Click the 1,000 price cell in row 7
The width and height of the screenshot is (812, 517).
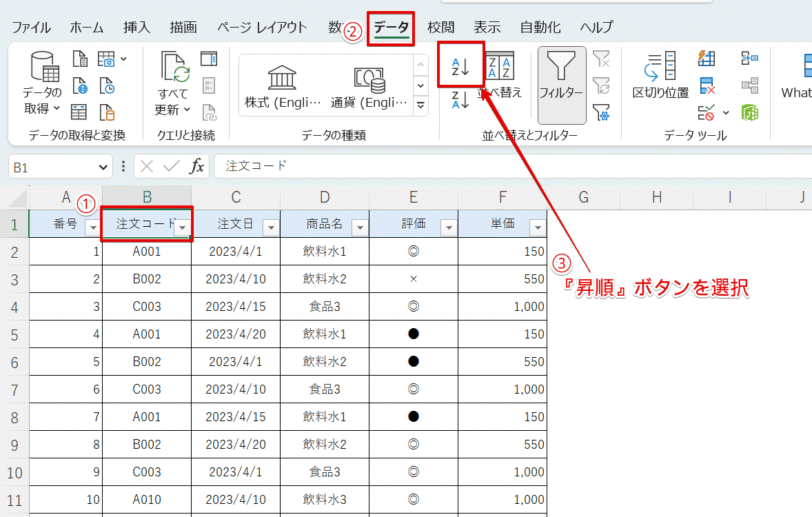pos(502,389)
